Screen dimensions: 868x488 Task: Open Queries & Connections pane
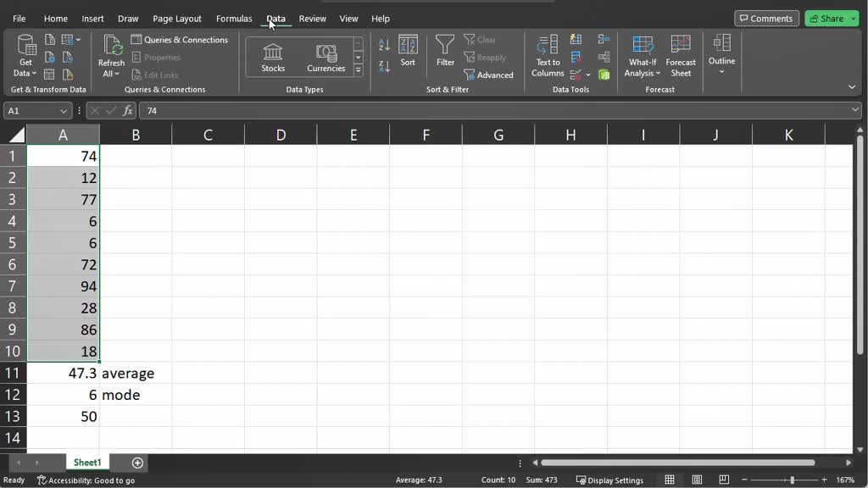click(181, 39)
